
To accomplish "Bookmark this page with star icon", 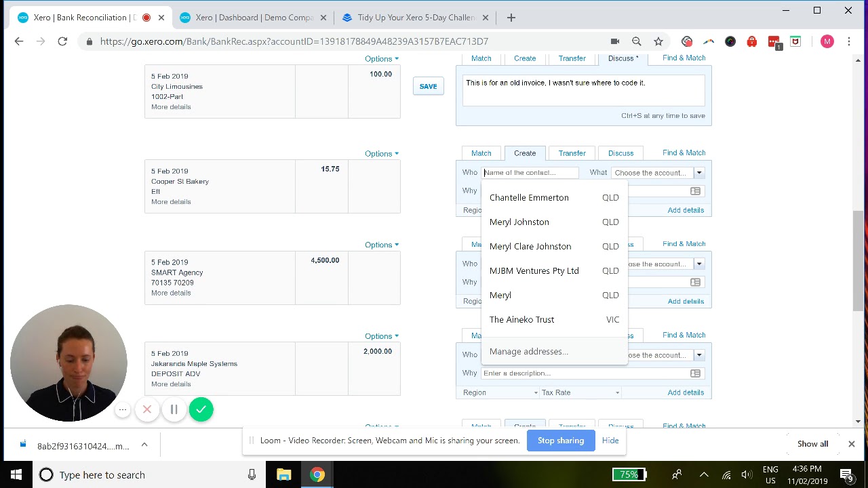I will tap(658, 41).
